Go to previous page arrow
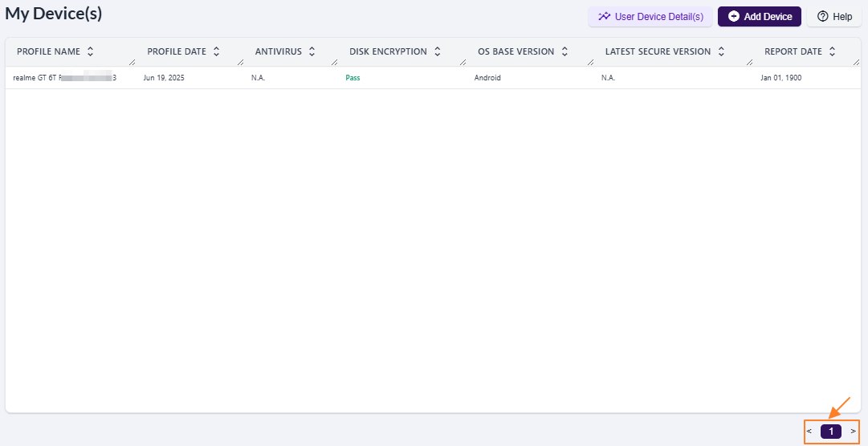The width and height of the screenshot is (868, 446). (809, 432)
